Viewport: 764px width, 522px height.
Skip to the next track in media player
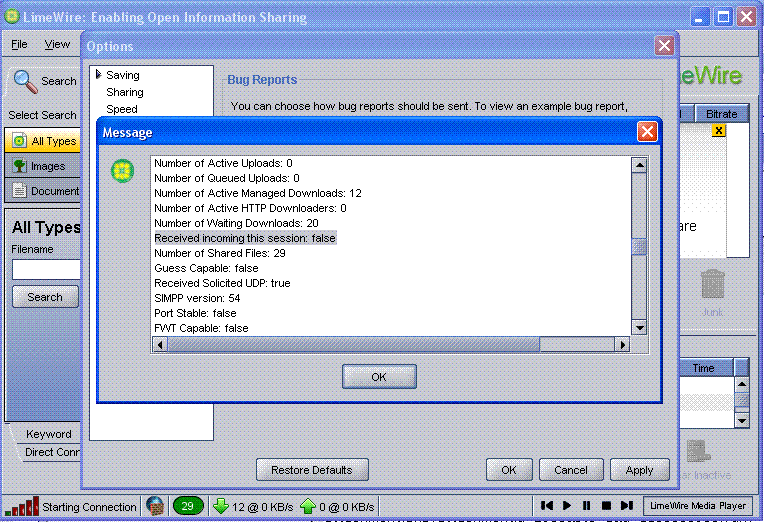coord(626,506)
